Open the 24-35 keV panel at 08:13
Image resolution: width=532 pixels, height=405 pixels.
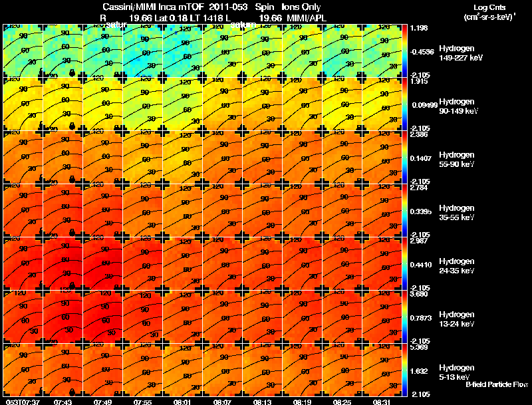(x=262, y=264)
